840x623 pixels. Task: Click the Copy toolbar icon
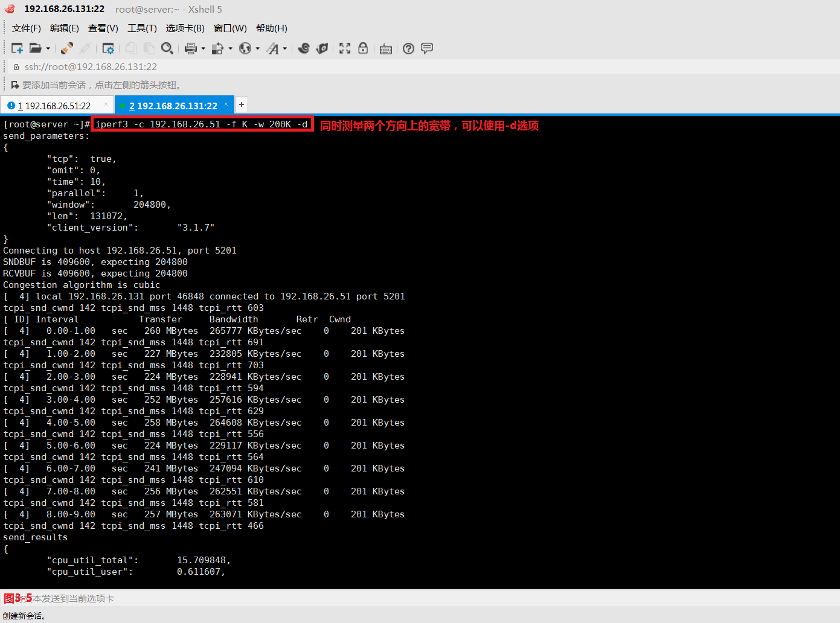(x=131, y=48)
